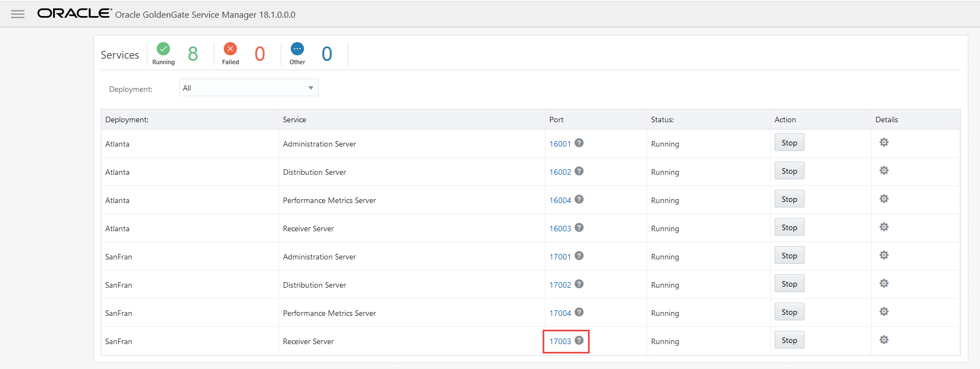Open details gear for Atlanta Distribution Server
The width and height of the screenshot is (980, 369).
(x=884, y=170)
